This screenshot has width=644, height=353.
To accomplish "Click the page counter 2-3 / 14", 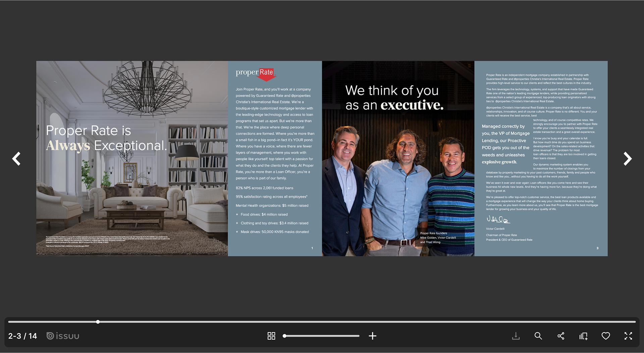I will click(22, 336).
